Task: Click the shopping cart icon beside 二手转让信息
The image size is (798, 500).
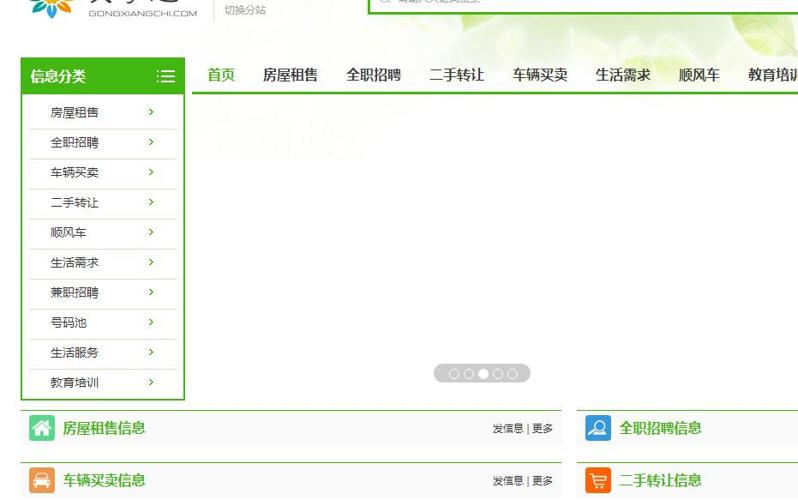Action: pyautogui.click(x=598, y=480)
